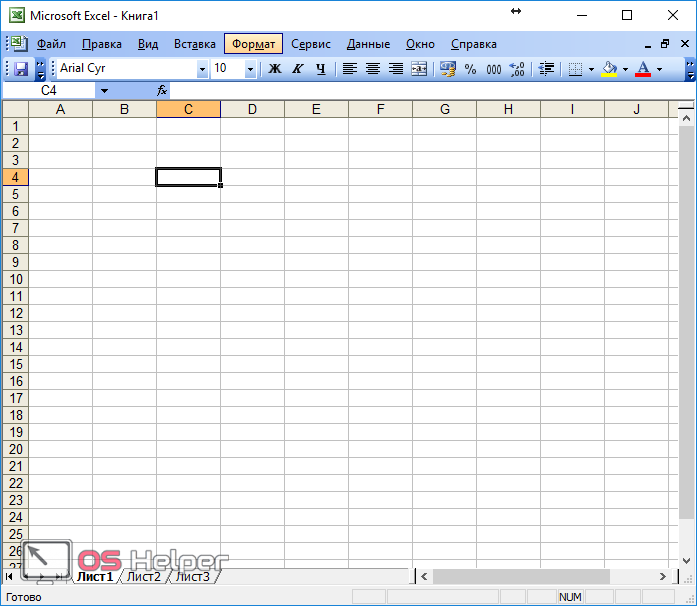Click Excel app icon in title bar
The height and width of the screenshot is (606, 697).
point(17,16)
